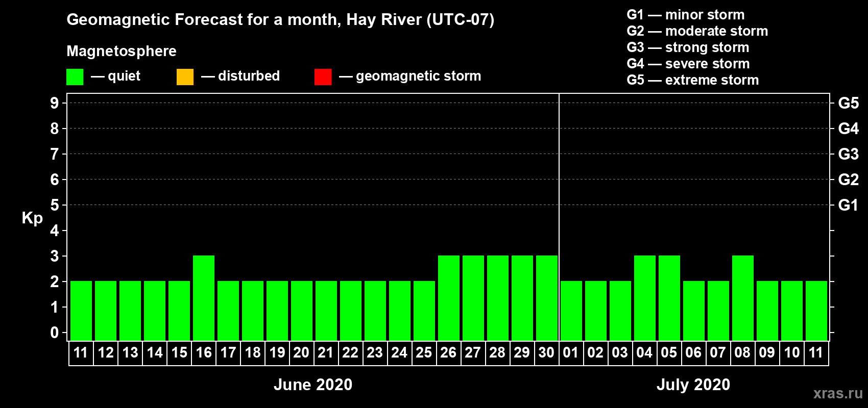Select the June 20 bar
The height and width of the screenshot is (408, 868).
pos(302,311)
